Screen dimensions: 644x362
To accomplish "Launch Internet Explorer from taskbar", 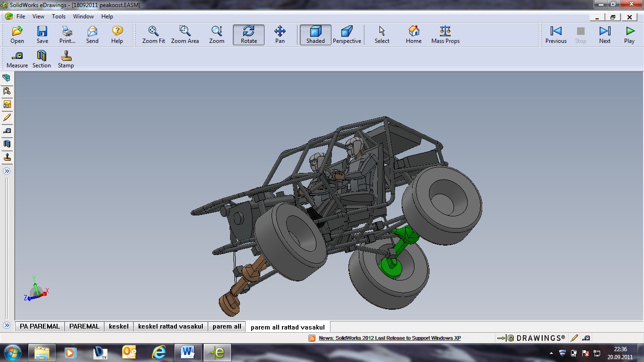I will pyautogui.click(x=159, y=352).
